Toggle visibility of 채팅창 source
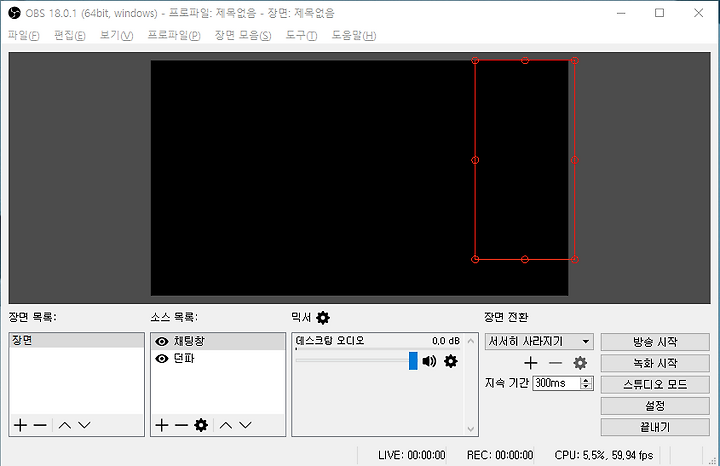Image resolution: width=720 pixels, height=466 pixels. (x=162, y=342)
